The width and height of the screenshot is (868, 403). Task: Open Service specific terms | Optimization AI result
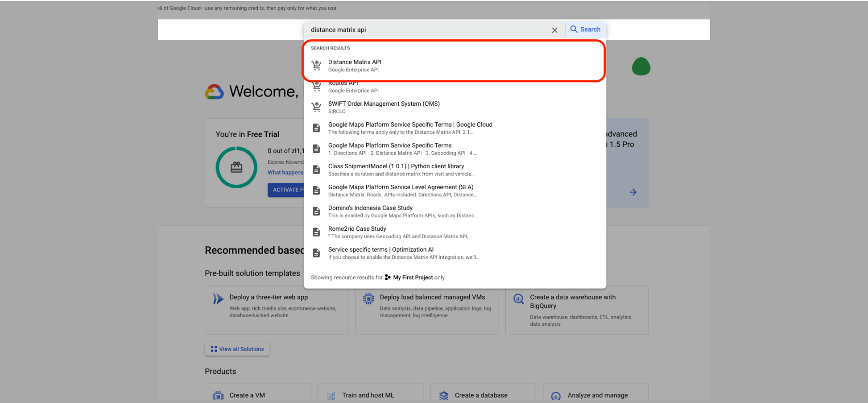coord(455,253)
